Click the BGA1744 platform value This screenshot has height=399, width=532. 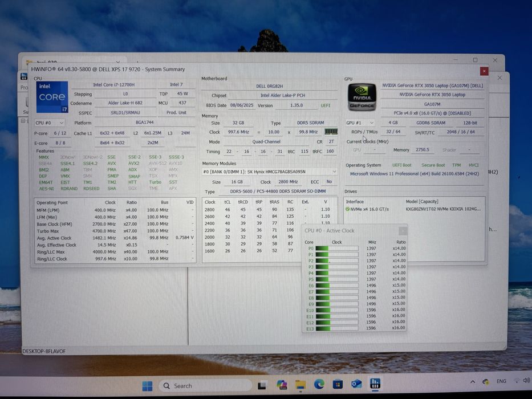pyautogui.click(x=145, y=122)
